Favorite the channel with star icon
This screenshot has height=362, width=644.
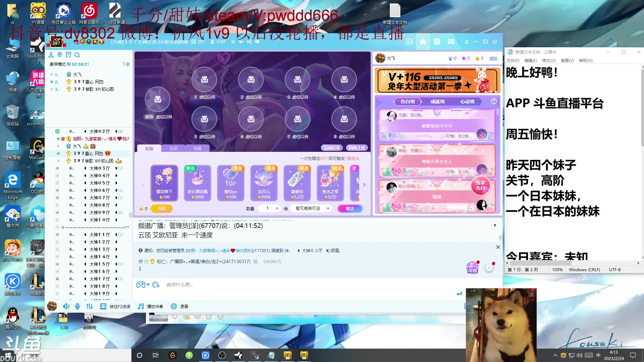pos(233,42)
